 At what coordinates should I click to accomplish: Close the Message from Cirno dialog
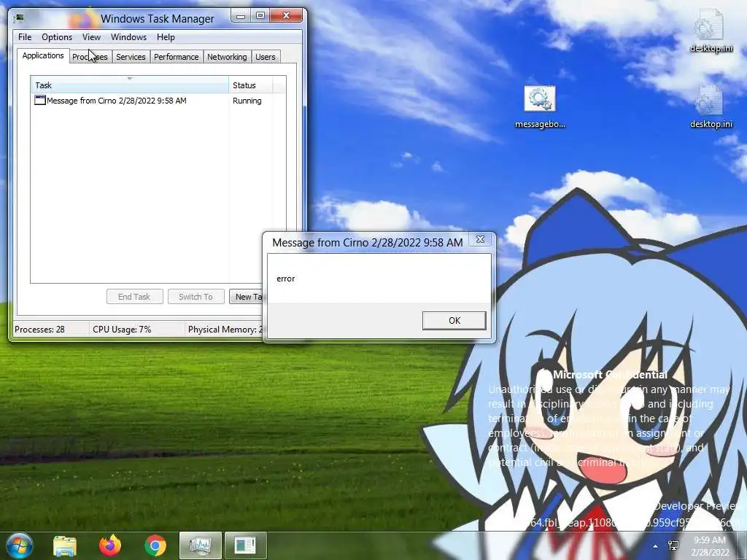(480, 239)
